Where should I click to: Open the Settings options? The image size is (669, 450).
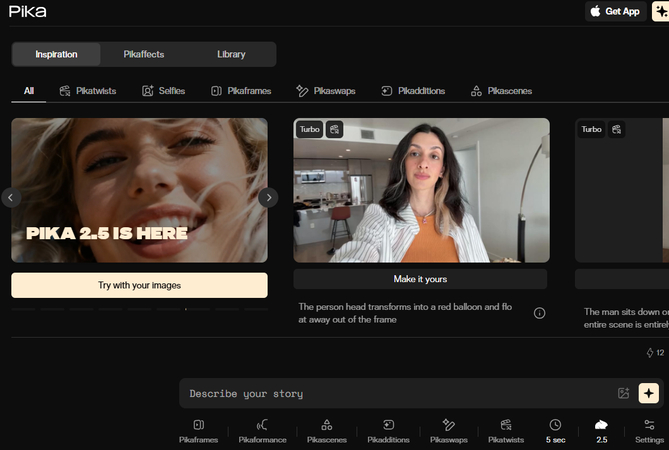click(x=649, y=431)
